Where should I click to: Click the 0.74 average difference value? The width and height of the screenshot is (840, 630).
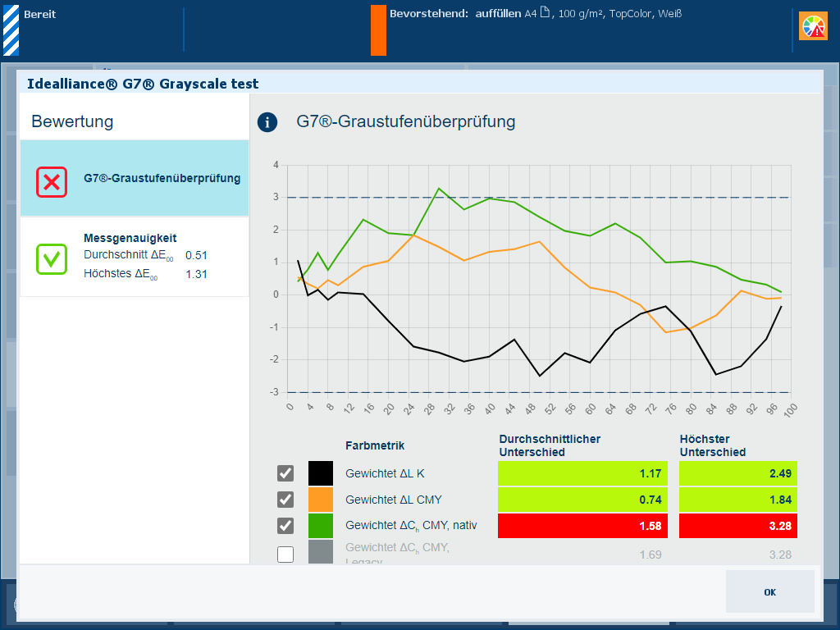[651, 500]
